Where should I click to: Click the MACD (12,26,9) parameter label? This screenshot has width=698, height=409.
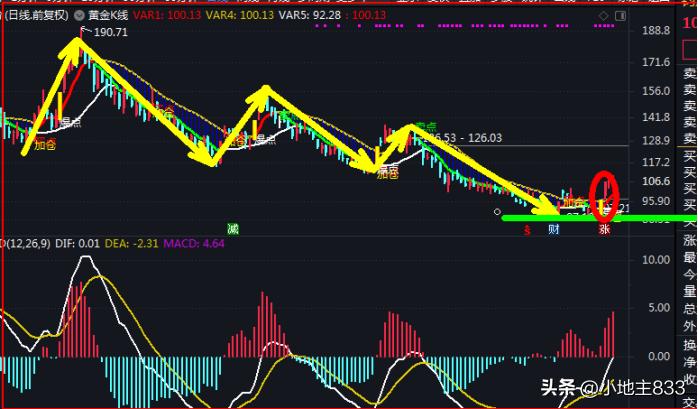pos(25,243)
